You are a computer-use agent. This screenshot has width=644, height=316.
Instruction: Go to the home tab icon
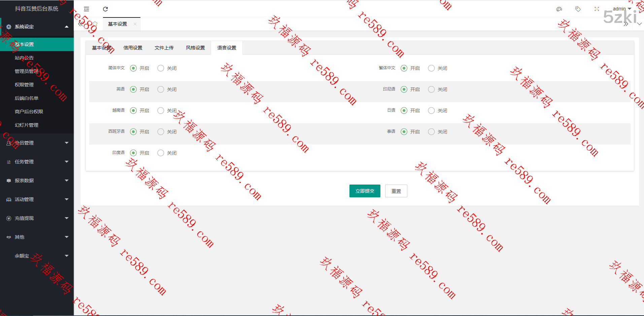tap(95, 24)
